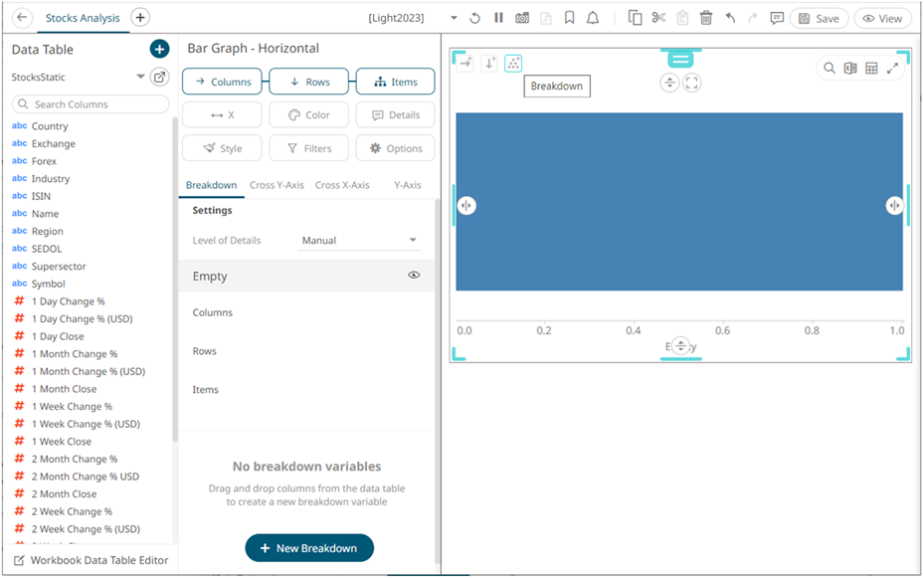924x578 pixels.
Task: Open the Level of Details Manual dropdown
Action: click(x=358, y=241)
